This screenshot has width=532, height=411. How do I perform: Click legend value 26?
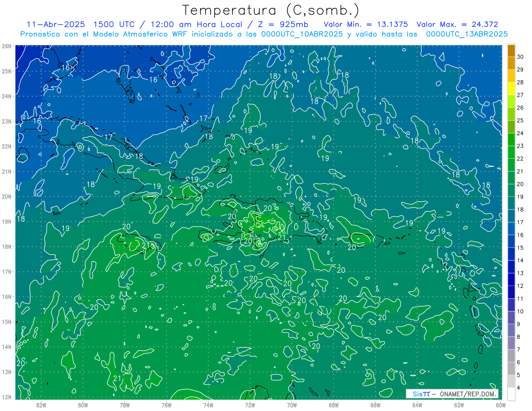tap(520, 108)
